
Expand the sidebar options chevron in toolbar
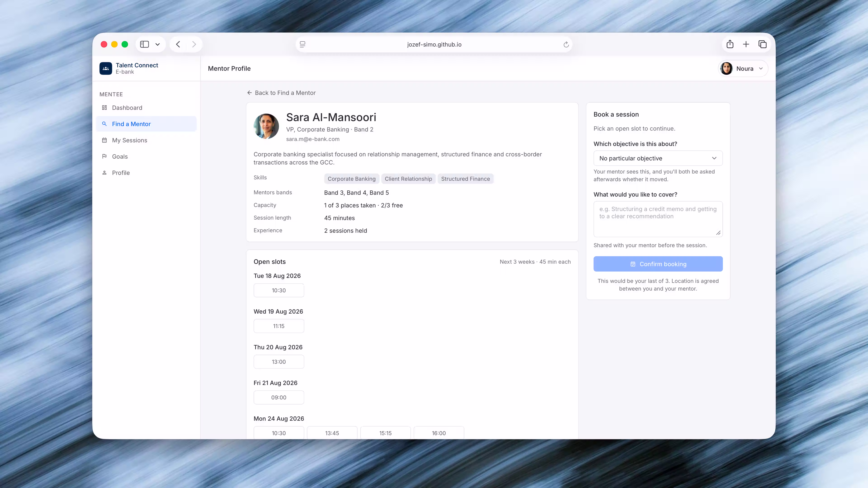point(157,45)
